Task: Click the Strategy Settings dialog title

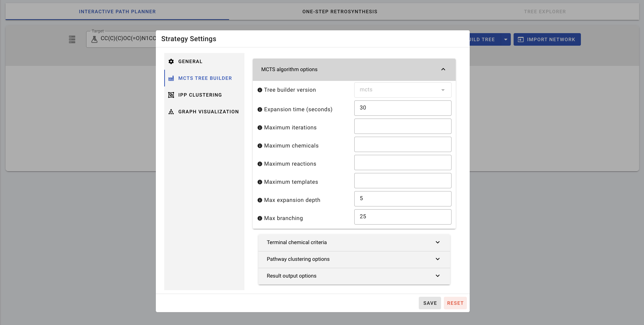Action: click(x=189, y=39)
